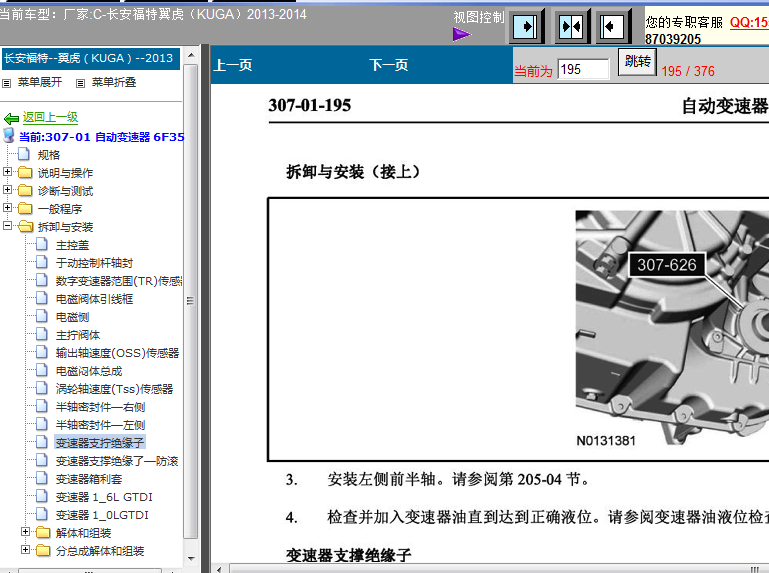Viewport: 769px width, 573px height.
Task: Open the 主控阀体 tree item
Action: (x=77, y=335)
